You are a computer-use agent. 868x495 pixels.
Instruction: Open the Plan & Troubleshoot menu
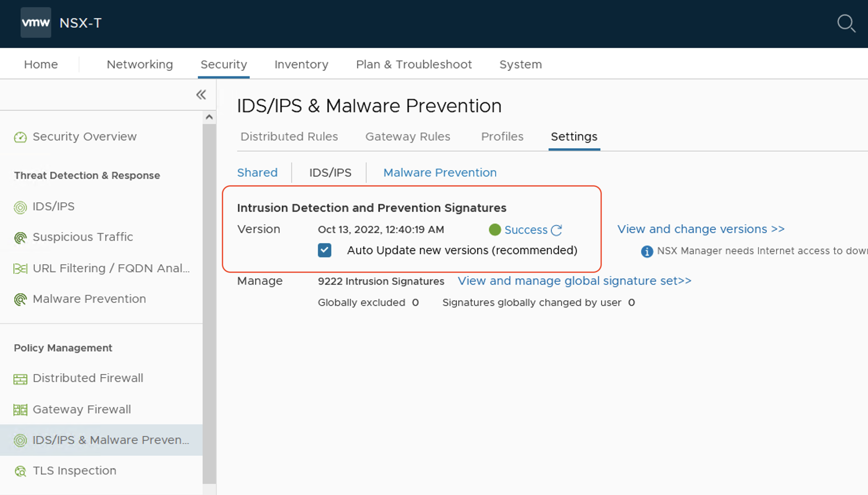tap(414, 64)
